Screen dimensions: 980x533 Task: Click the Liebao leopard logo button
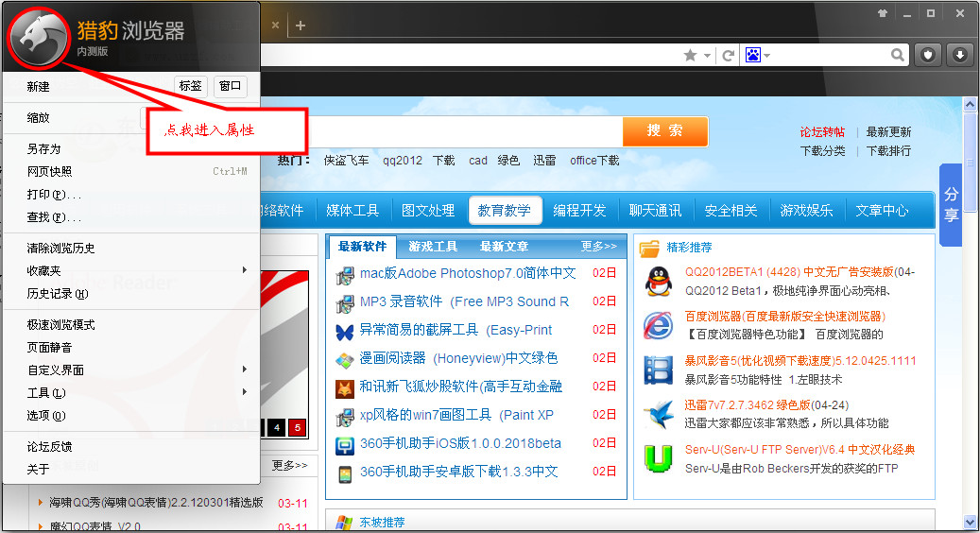[x=38, y=39]
